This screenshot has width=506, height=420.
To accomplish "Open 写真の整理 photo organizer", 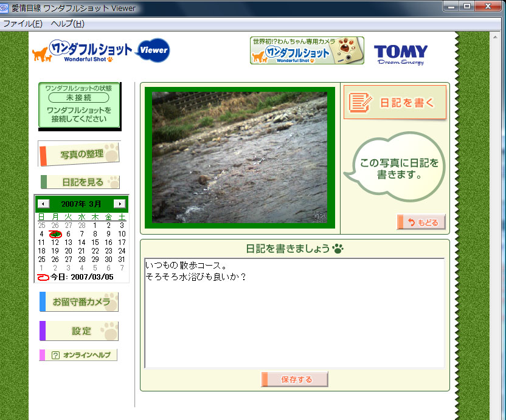I will click(79, 154).
